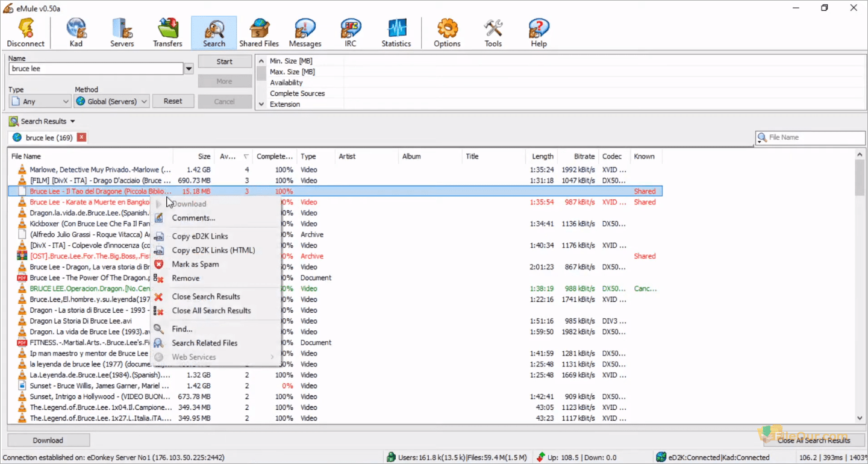Switch to the Transfers view
868x464 pixels.
pyautogui.click(x=167, y=33)
